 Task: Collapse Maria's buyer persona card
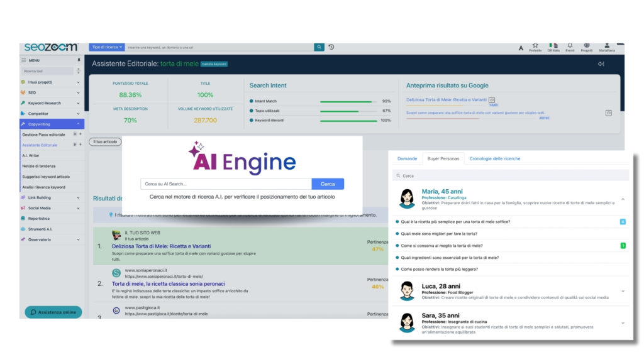coord(623,199)
